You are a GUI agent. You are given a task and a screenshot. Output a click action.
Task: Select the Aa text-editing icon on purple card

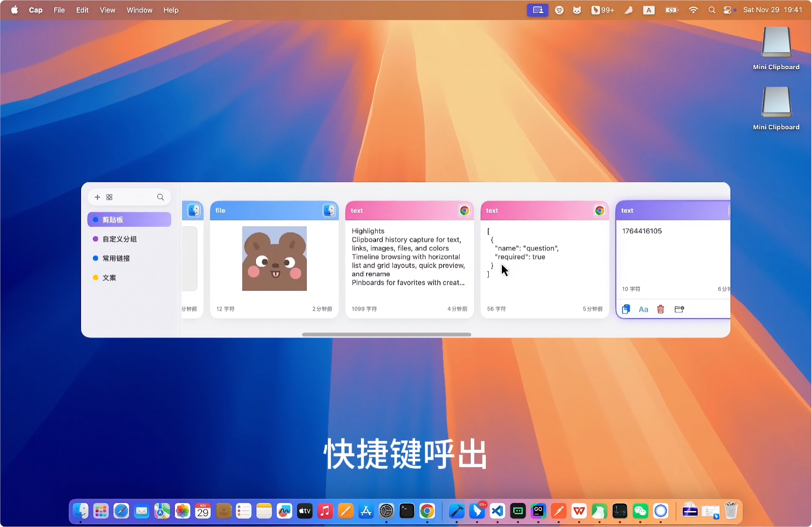coord(643,309)
